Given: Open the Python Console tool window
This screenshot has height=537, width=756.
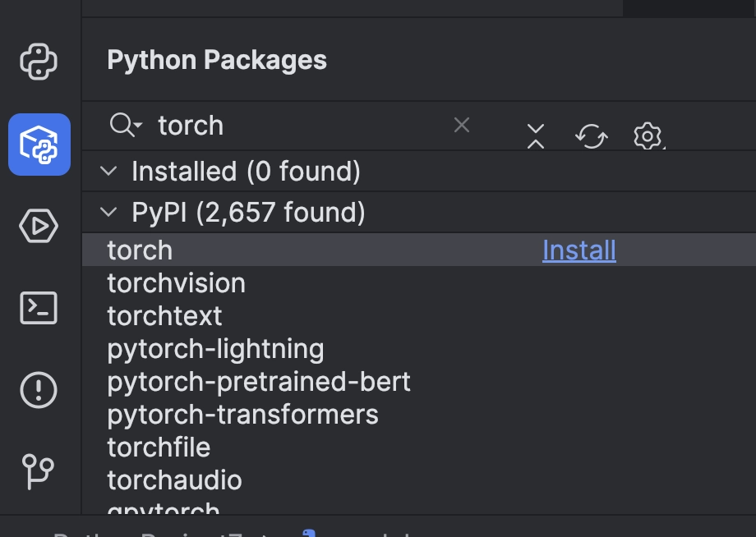Looking at the screenshot, I should coord(39,62).
